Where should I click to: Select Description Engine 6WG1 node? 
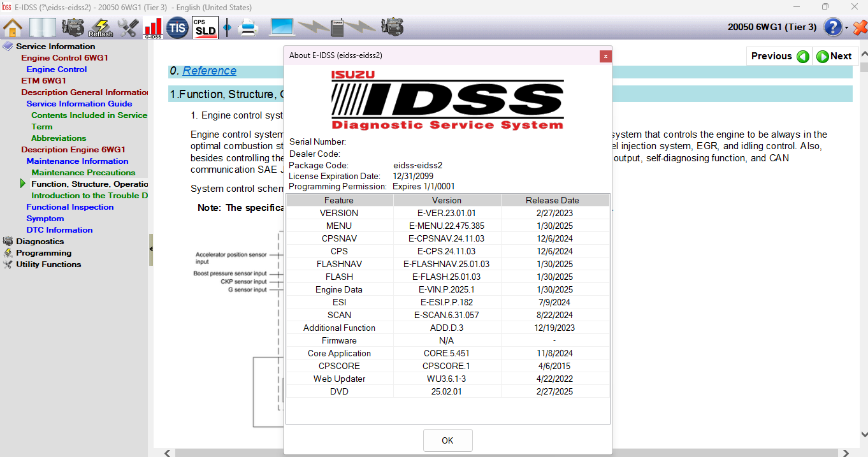[x=73, y=150]
